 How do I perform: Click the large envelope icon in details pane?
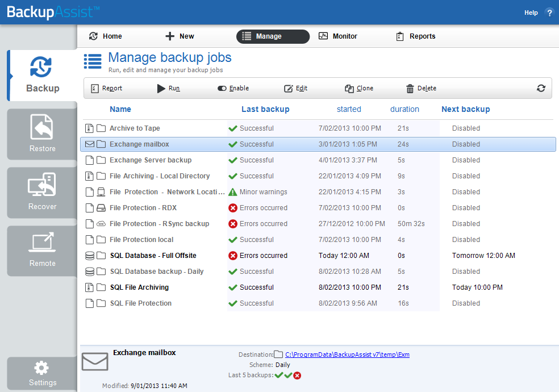click(95, 362)
